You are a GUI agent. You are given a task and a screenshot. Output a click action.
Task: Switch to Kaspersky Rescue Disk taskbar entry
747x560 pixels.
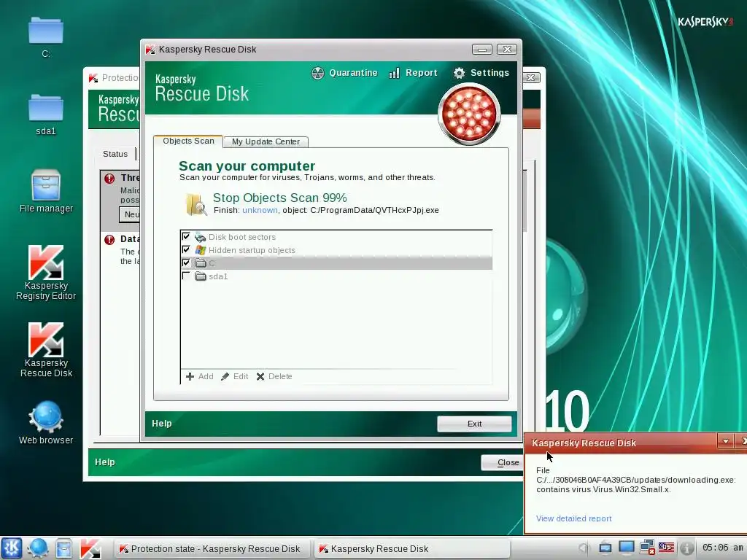(411, 548)
